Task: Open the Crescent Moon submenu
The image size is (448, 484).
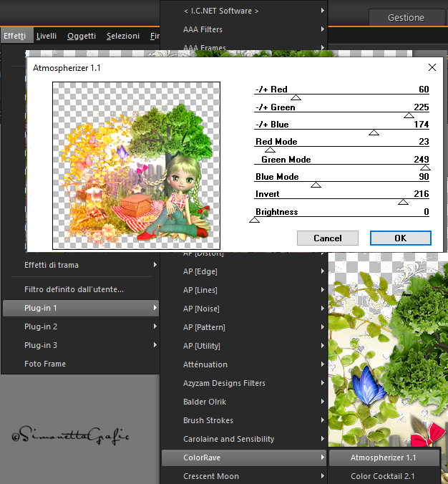Action: 244,476
